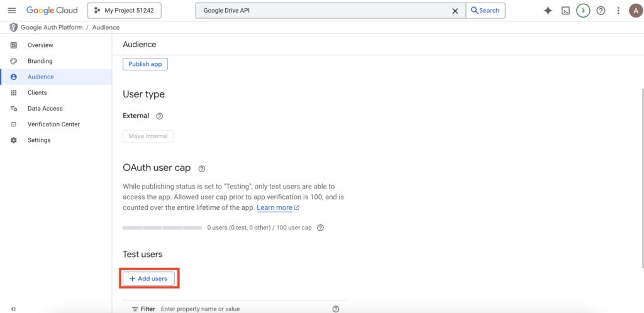
Task: Open the main navigation hamburger menu
Action: click(12, 11)
